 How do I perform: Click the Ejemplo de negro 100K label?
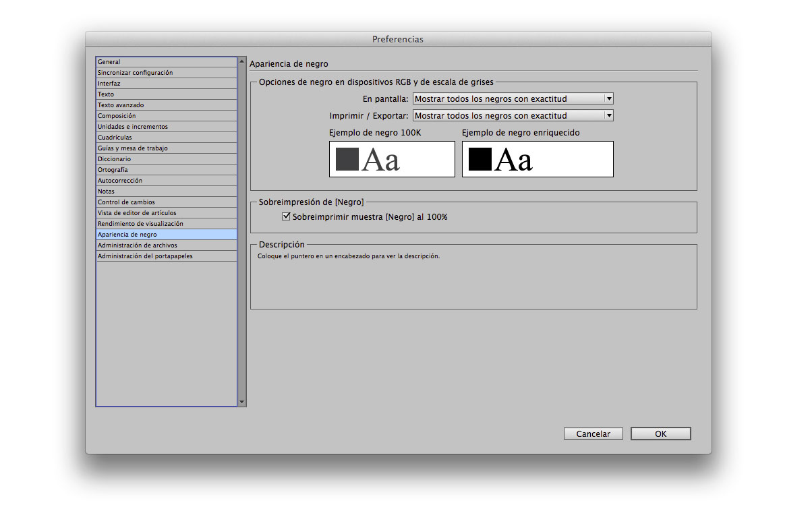(x=375, y=133)
